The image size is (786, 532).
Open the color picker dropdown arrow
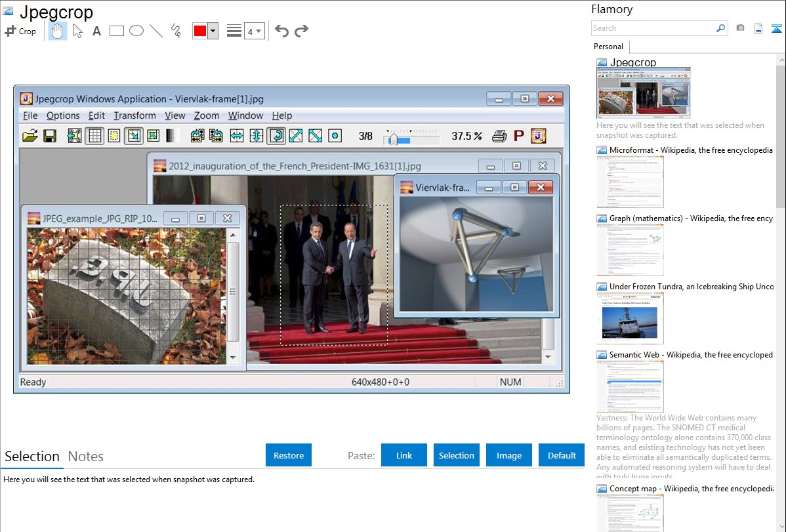[x=213, y=31]
